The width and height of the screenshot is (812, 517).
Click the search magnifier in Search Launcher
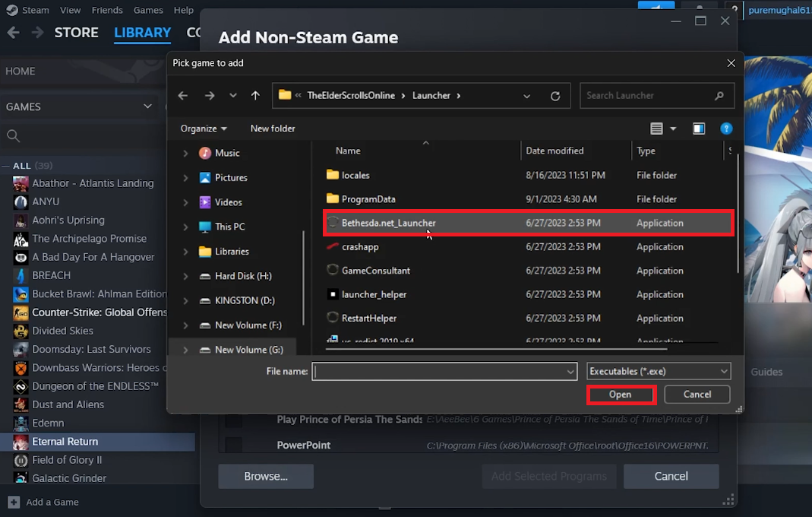(719, 95)
